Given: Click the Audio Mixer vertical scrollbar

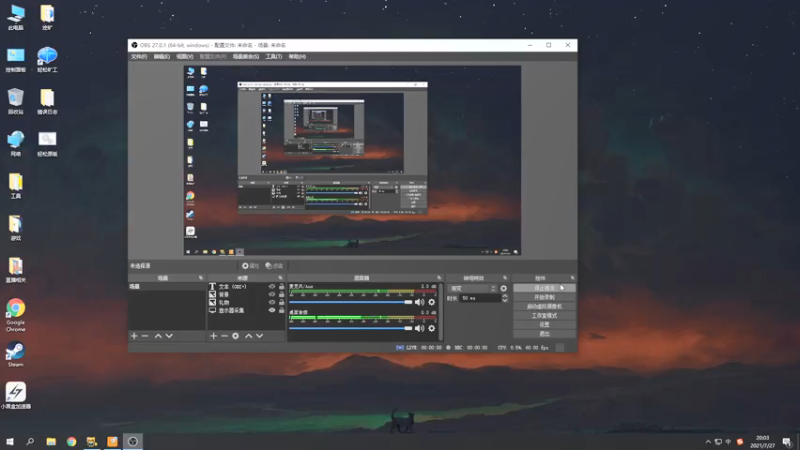Looking at the screenshot, I should [x=441, y=311].
